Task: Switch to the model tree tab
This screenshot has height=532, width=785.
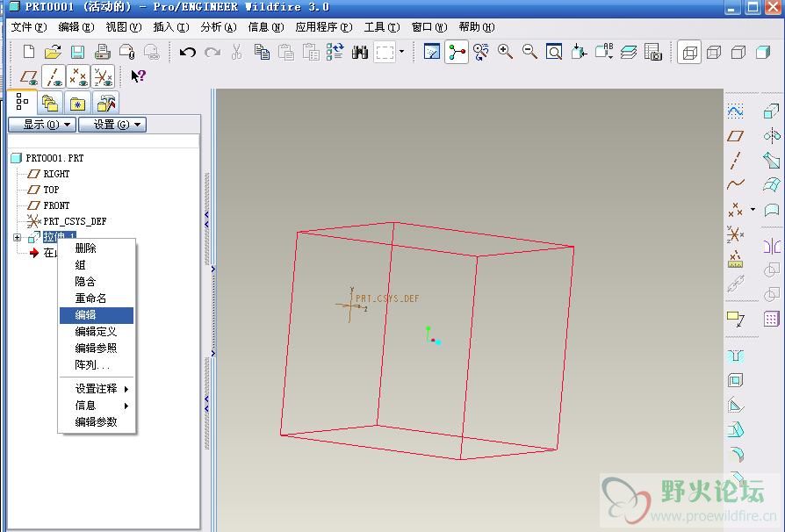Action: [x=22, y=102]
